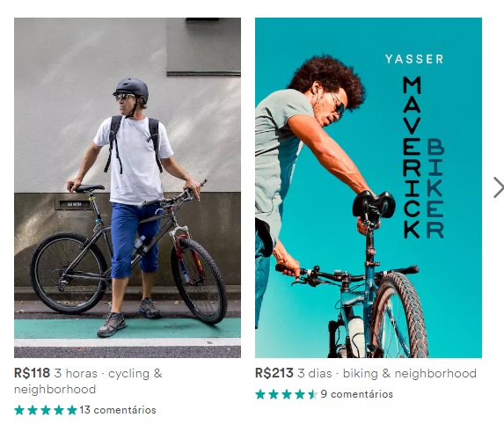Open the helmeted cyclist experience photo
This screenshot has width=504, height=432.
(x=128, y=187)
